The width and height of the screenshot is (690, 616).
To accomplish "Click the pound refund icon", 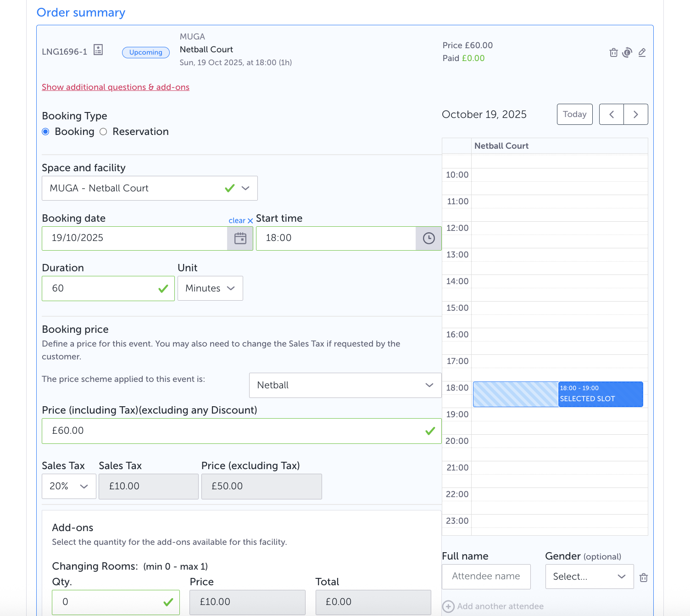I will click(627, 52).
